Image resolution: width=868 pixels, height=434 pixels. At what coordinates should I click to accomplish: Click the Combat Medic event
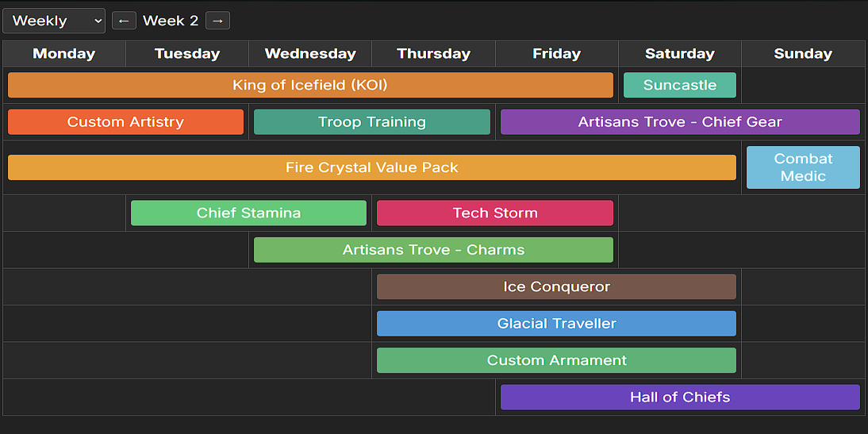tap(803, 167)
